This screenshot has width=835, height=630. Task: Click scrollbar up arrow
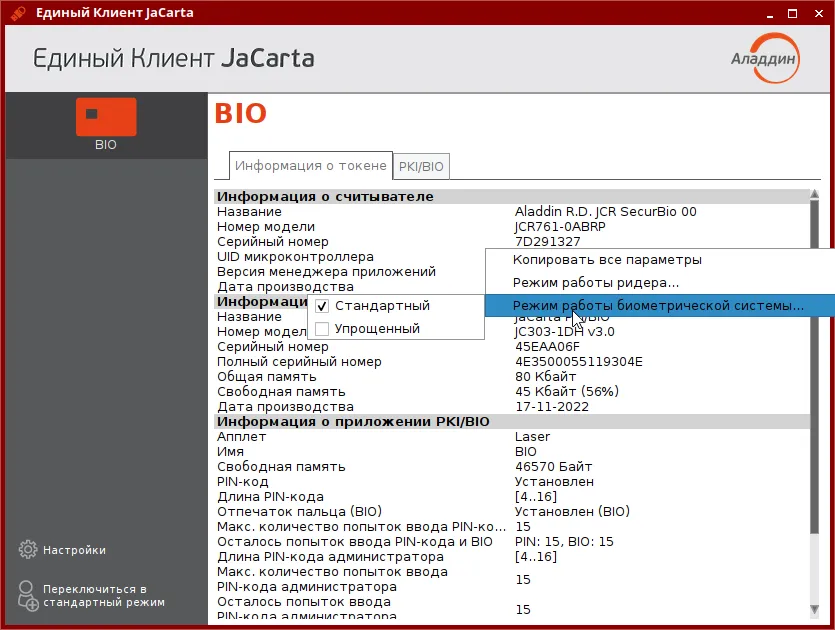pos(814,194)
